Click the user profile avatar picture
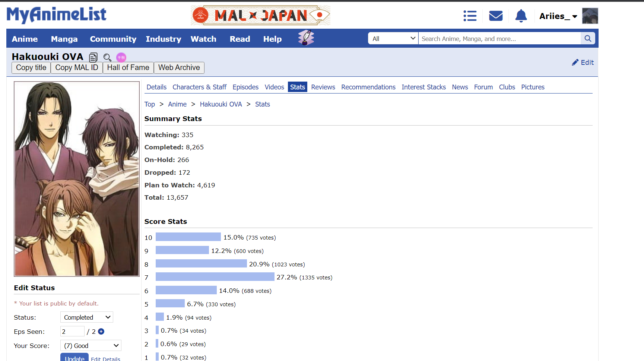This screenshot has width=644, height=361. (590, 16)
